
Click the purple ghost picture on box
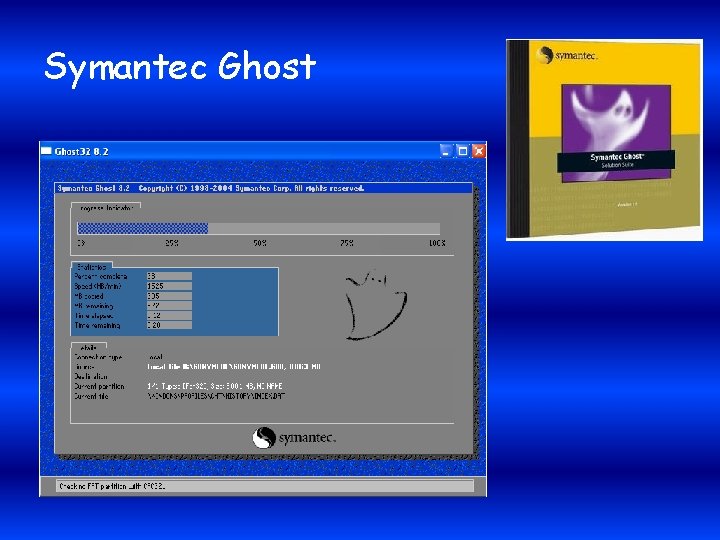point(616,132)
